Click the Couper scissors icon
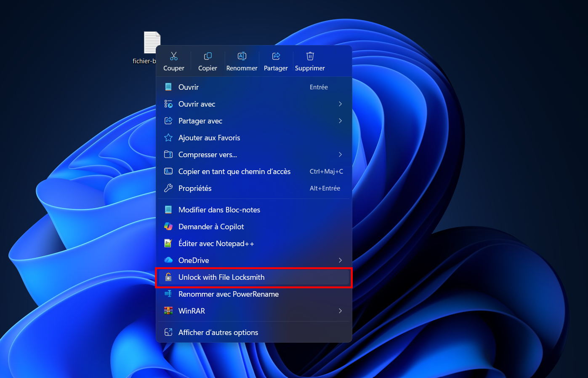588x378 pixels. coord(174,56)
